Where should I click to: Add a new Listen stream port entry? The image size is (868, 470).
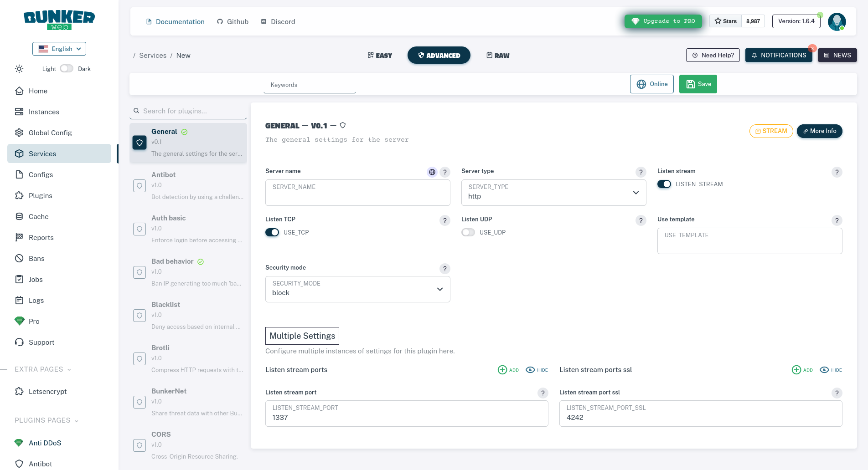point(502,369)
